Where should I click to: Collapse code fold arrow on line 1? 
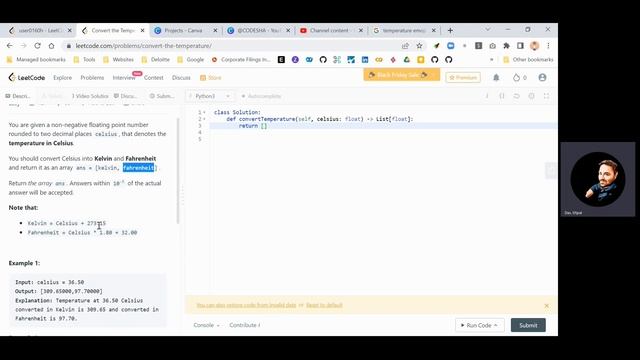point(204,112)
